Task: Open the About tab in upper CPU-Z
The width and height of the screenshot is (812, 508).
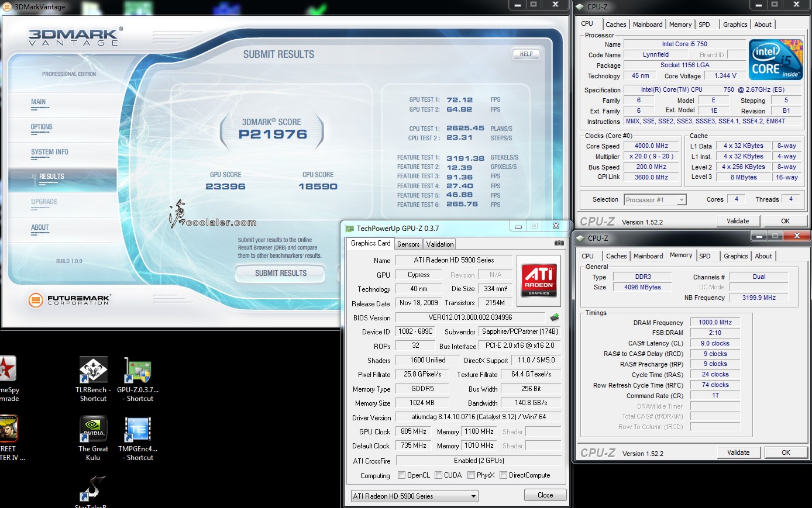Action: (763, 25)
